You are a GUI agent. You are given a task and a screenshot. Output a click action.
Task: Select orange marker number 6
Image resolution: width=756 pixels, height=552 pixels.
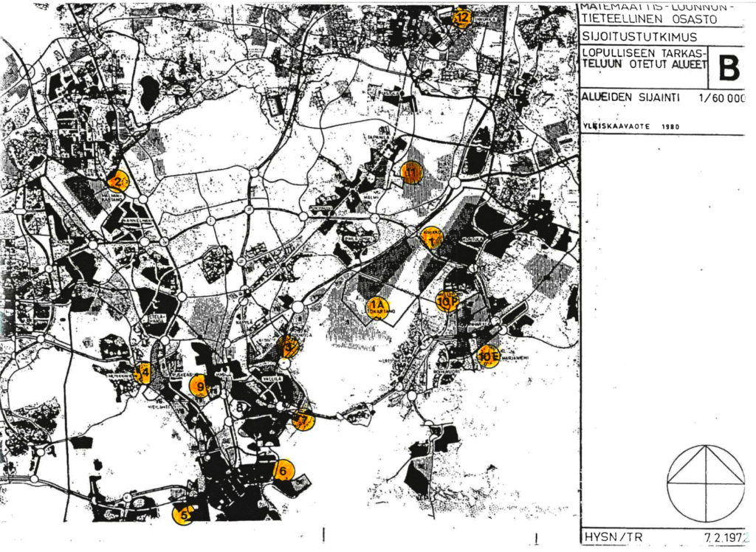coord(283,469)
